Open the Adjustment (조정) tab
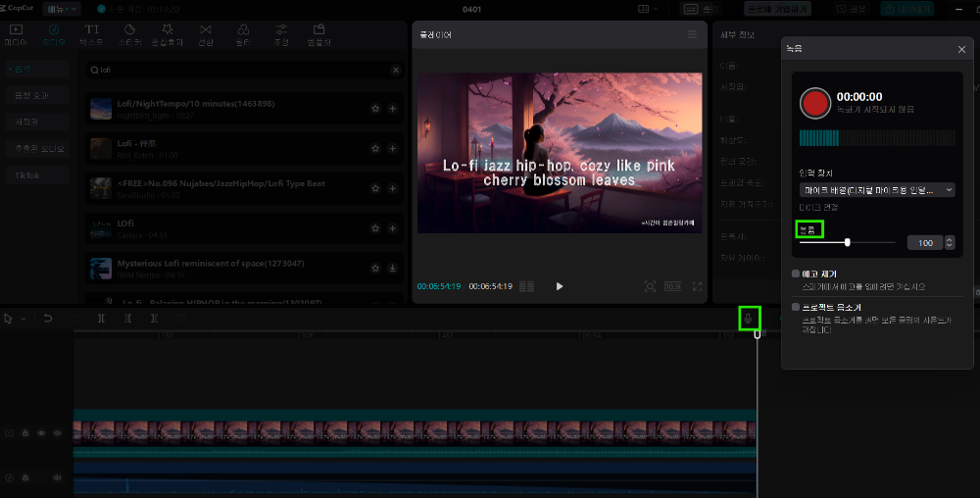 281,35
